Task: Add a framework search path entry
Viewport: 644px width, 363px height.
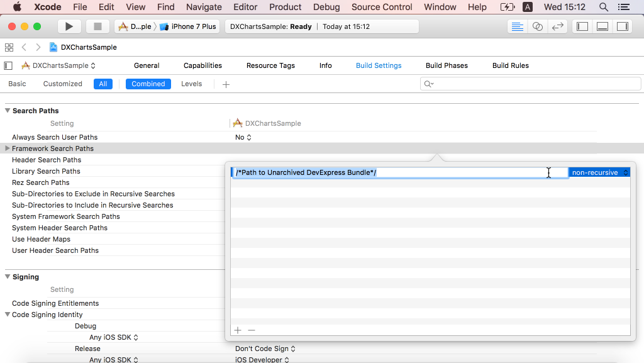Action: [x=237, y=330]
